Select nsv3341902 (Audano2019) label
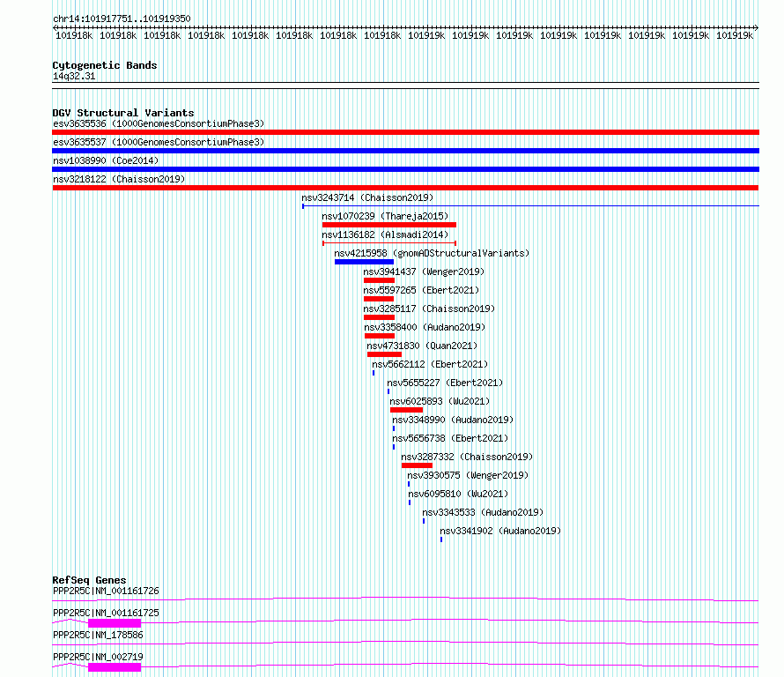This screenshot has height=677, width=784. click(x=500, y=531)
